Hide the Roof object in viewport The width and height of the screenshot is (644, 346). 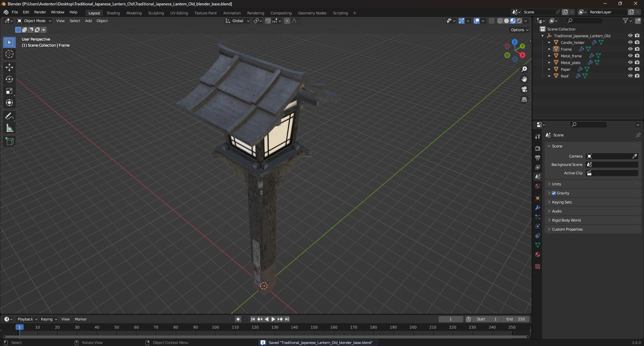630,76
